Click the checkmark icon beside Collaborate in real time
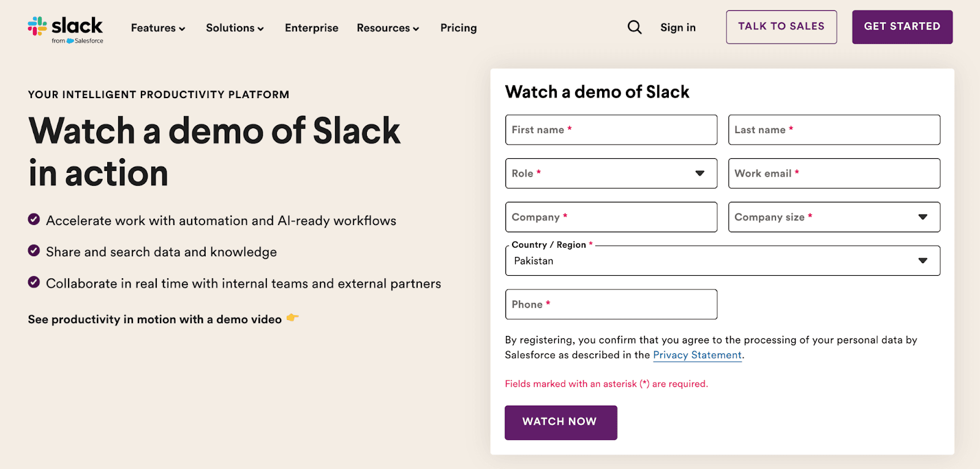The height and width of the screenshot is (469, 980). [34, 282]
